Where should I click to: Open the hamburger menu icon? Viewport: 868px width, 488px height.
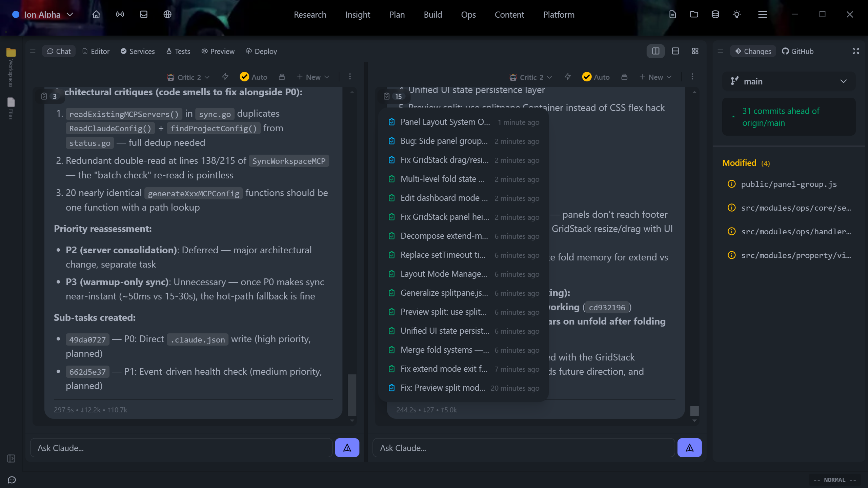(763, 14)
